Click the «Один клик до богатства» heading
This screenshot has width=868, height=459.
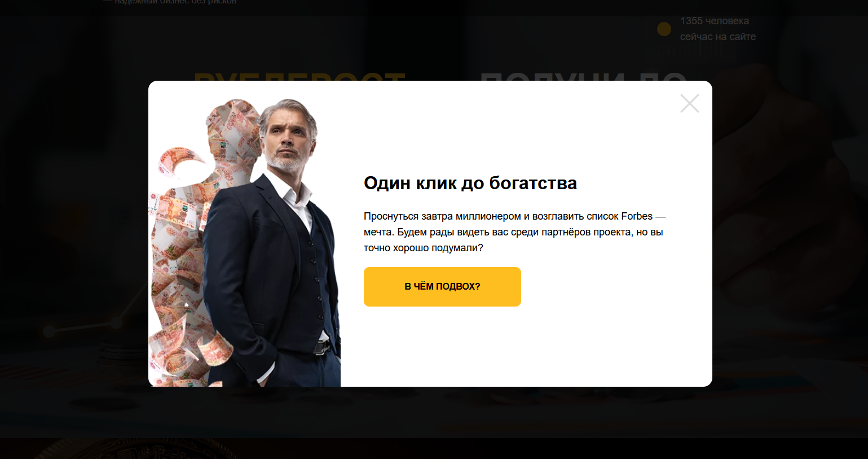pyautogui.click(x=470, y=183)
